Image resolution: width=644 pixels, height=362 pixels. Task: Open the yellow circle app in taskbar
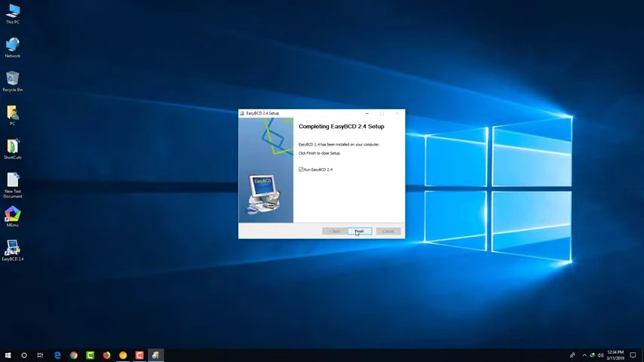[123, 355]
